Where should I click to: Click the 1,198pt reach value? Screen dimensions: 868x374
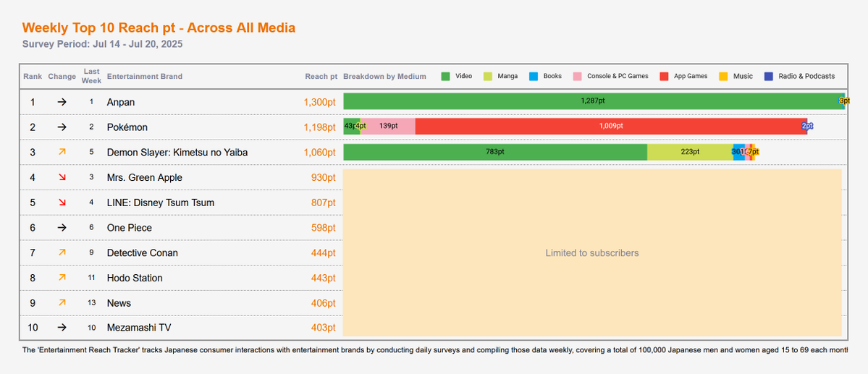click(x=319, y=127)
